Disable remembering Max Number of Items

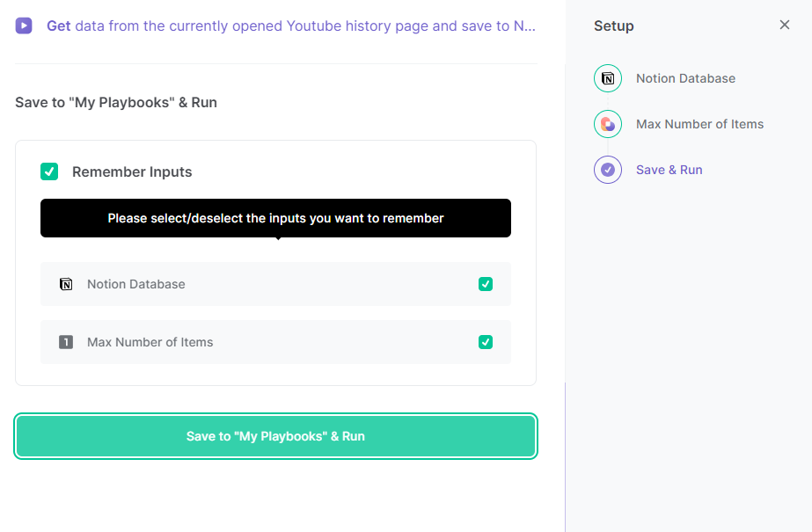pyautogui.click(x=486, y=342)
